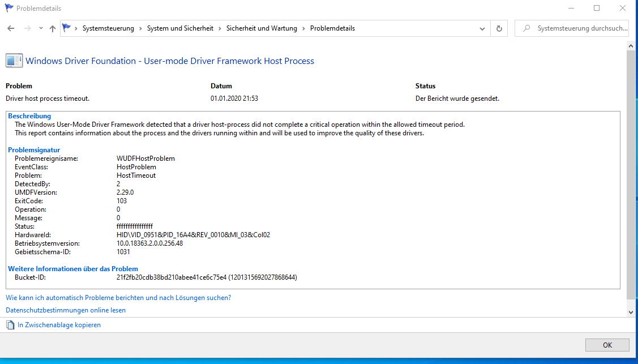
Task: Click status text Der Bericht wurde gesendet
Action: 457,99
